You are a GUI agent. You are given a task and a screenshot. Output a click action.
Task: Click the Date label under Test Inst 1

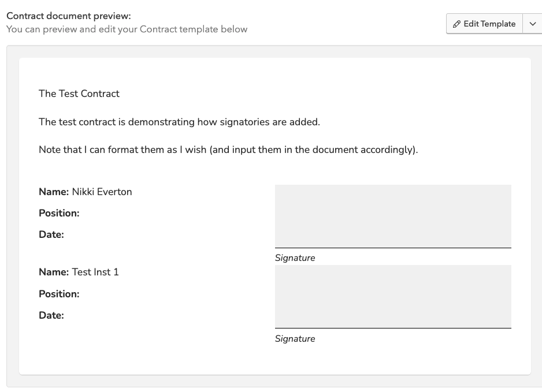51,315
